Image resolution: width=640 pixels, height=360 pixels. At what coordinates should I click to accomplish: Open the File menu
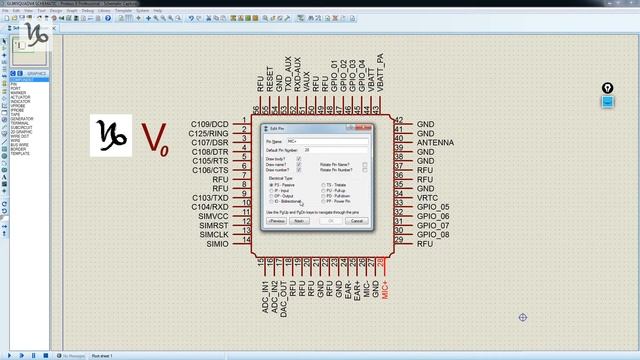tap(5, 11)
